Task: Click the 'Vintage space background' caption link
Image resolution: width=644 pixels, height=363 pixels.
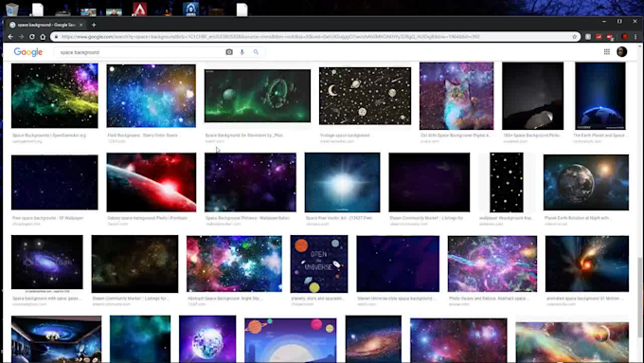Action: coord(345,136)
